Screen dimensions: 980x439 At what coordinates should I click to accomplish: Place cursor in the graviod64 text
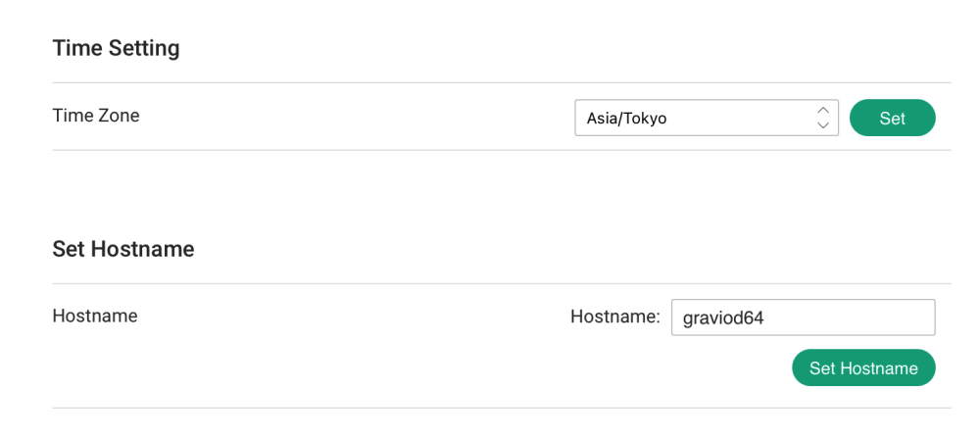(723, 317)
